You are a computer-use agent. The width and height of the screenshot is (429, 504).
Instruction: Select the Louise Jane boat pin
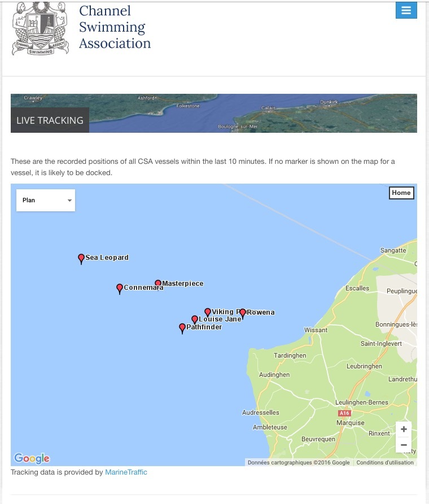[x=195, y=320]
